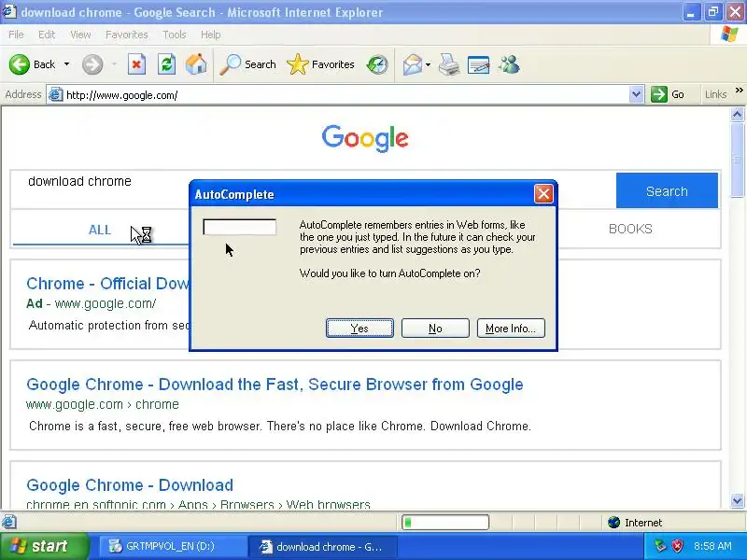Click the page loading progress bar

pyautogui.click(x=445, y=523)
